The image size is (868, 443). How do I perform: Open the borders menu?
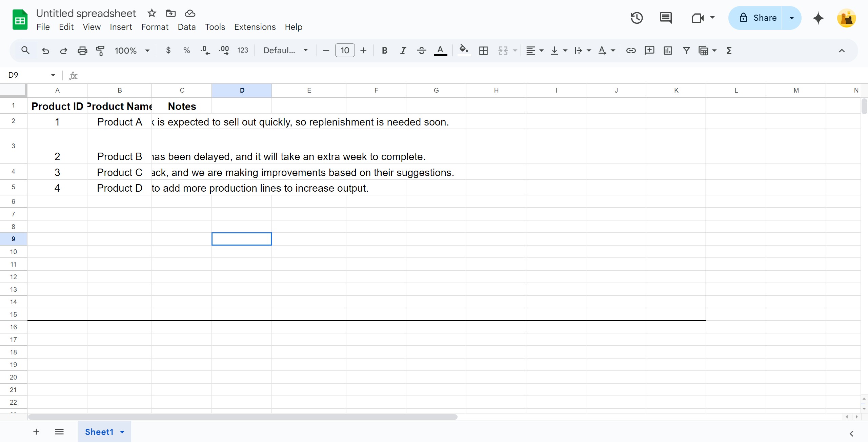[x=483, y=51]
